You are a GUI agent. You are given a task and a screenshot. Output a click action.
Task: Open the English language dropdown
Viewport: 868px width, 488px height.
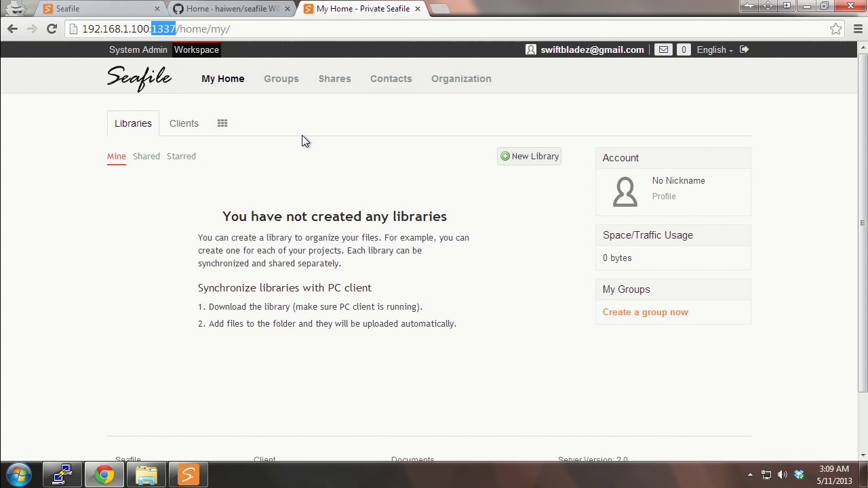[x=714, y=49]
